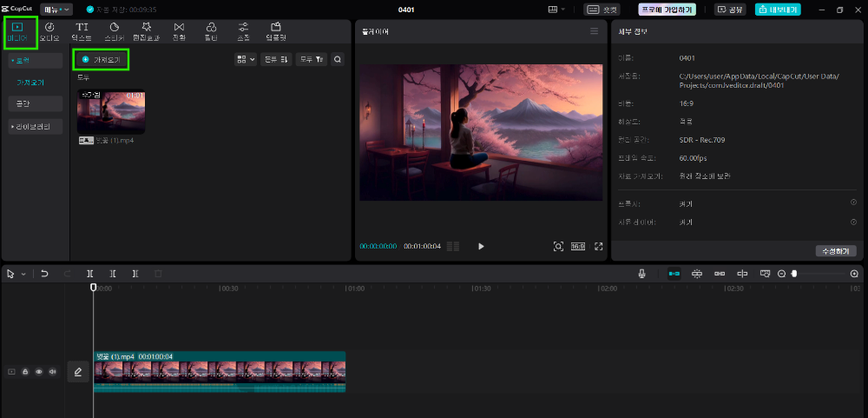This screenshot has width=868, height=418.
Task: Lock the main video track
Action: pos(25,372)
